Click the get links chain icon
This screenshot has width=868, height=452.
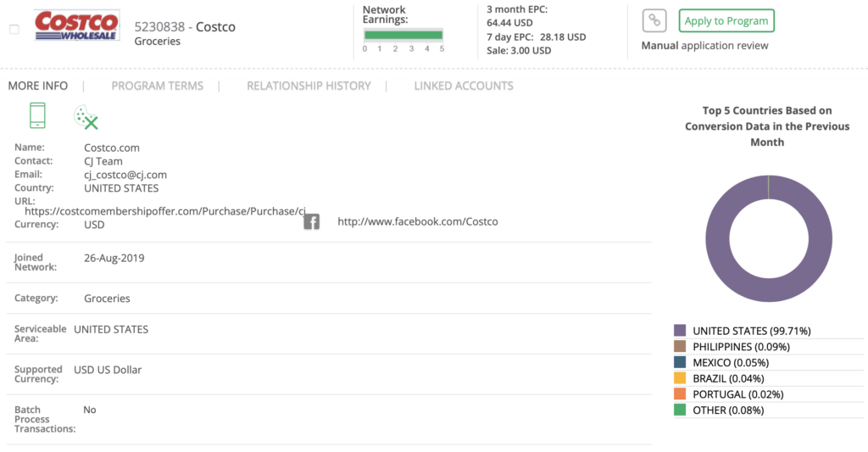[654, 21]
